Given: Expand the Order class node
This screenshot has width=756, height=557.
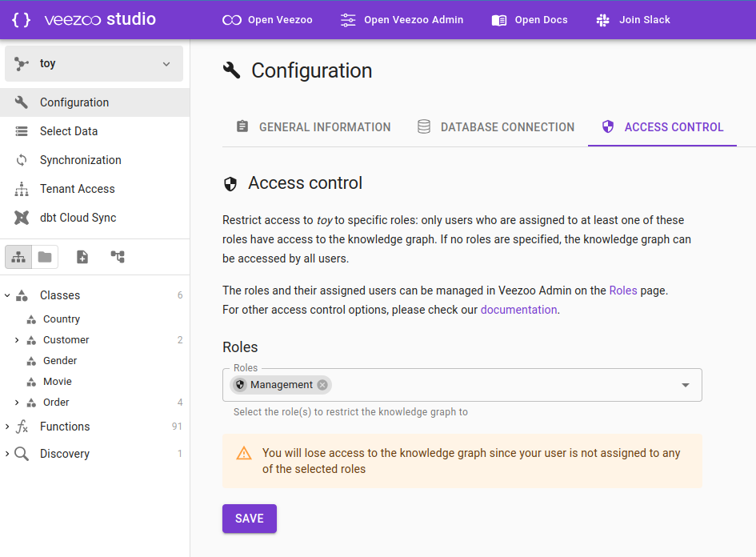Looking at the screenshot, I should coord(17,403).
